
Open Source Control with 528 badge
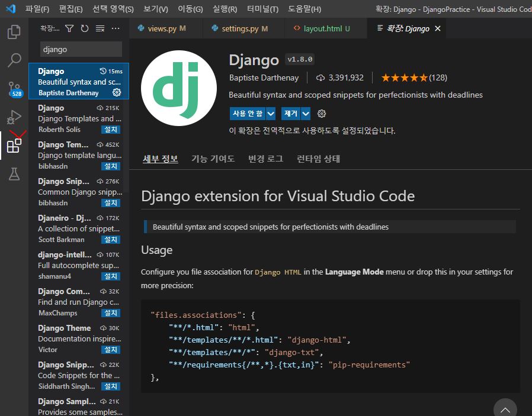(15, 89)
